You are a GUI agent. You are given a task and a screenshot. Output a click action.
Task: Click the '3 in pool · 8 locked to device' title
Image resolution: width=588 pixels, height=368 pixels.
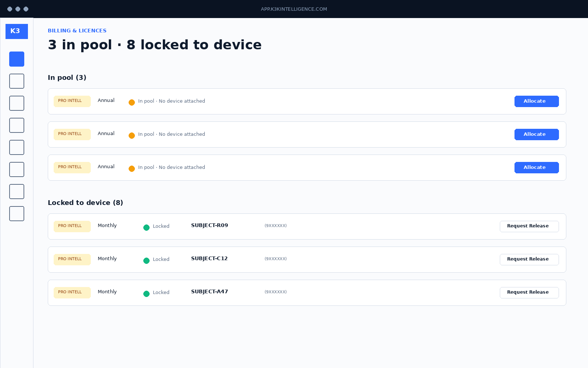click(155, 45)
